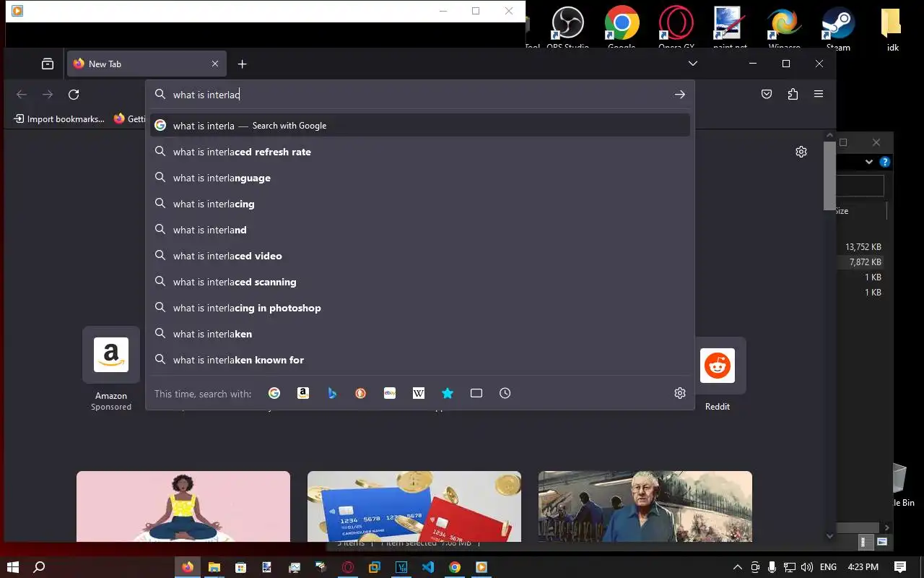This screenshot has height=578, width=924.
Task: Open the Steam desktop shortcut
Action: [838, 29]
